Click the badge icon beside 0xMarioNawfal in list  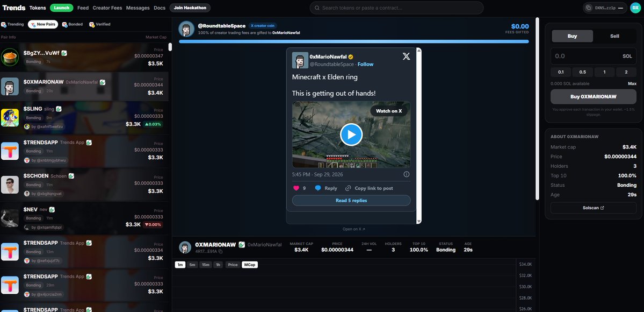pyautogui.click(x=102, y=82)
